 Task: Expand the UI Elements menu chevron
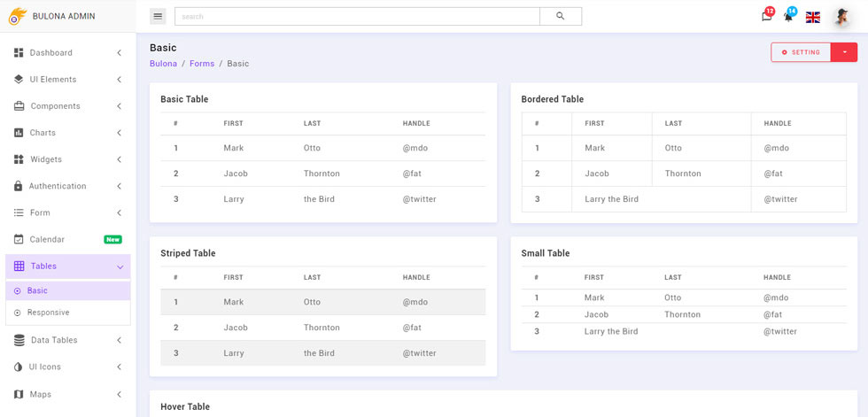tap(119, 80)
